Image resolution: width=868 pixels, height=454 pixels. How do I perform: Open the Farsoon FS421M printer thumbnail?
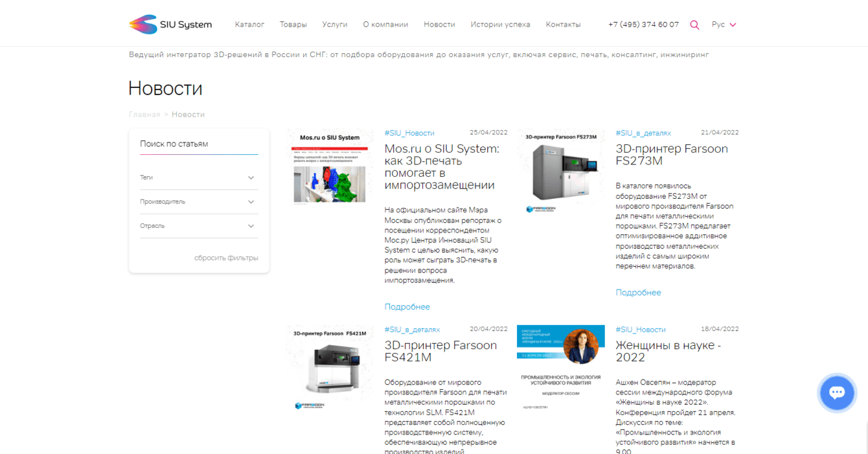330,368
